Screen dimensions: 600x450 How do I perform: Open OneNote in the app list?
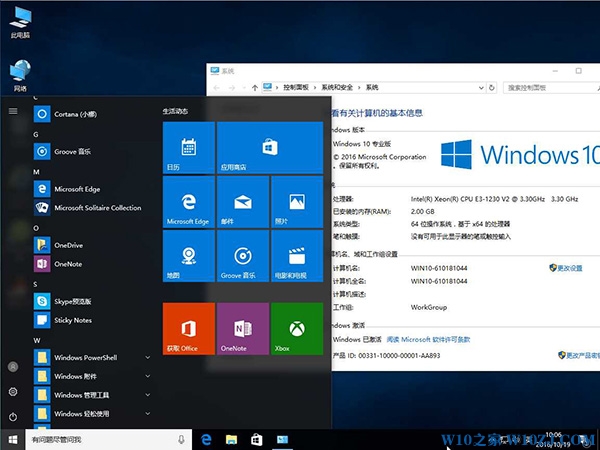point(92,264)
